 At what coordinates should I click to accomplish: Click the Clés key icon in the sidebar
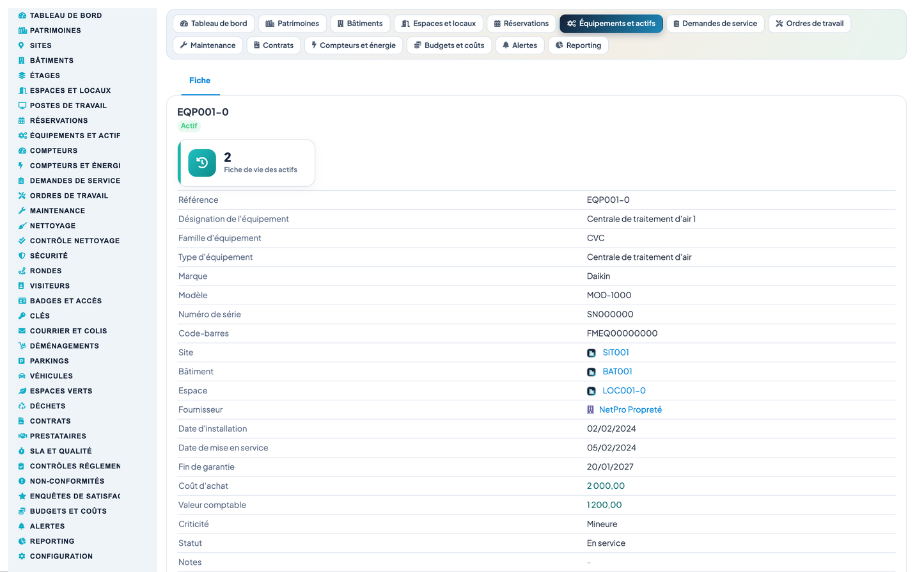click(x=22, y=316)
